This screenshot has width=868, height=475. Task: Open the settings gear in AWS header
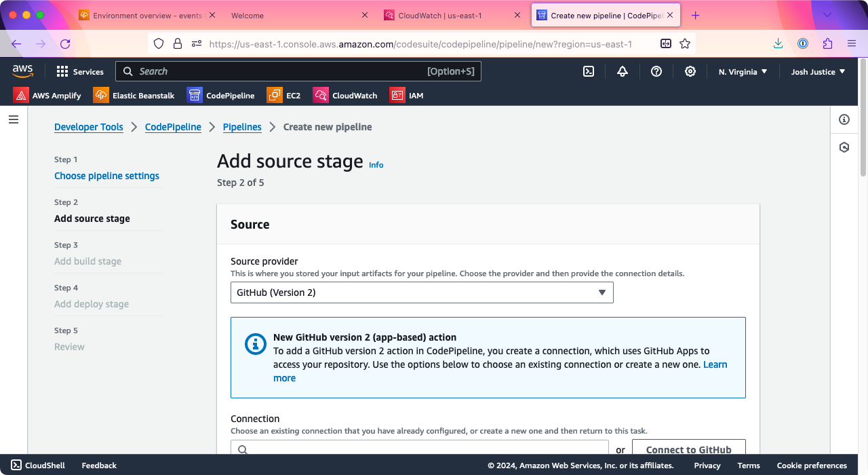click(690, 71)
